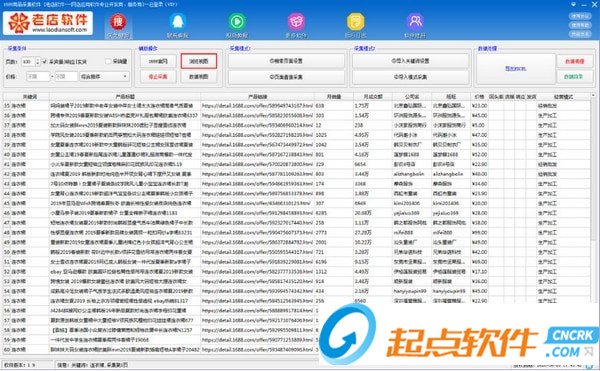Sort by the 产品链接 column header
The width and height of the screenshot is (600, 371).
(x=258, y=97)
